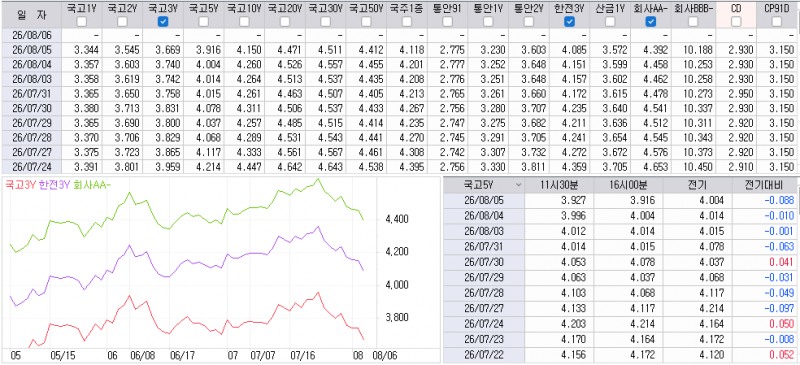Click the 4.653 value under 회사AA-
800x365 pixels.
656,166
